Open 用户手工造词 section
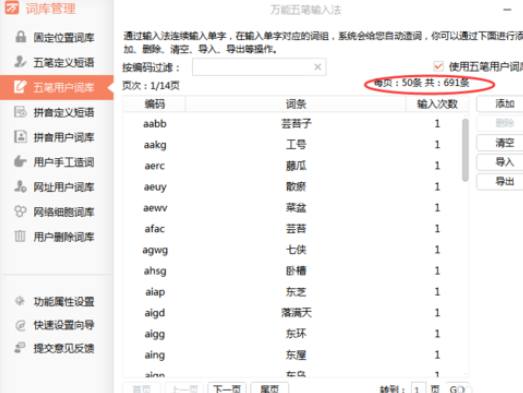The height and width of the screenshot is (393, 523). click(x=57, y=162)
